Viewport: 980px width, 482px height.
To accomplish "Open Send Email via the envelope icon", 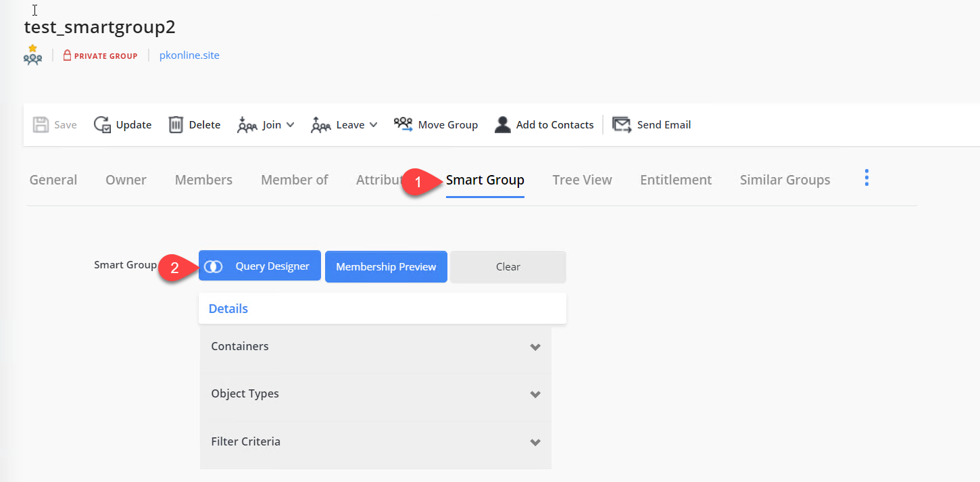I will coord(621,124).
